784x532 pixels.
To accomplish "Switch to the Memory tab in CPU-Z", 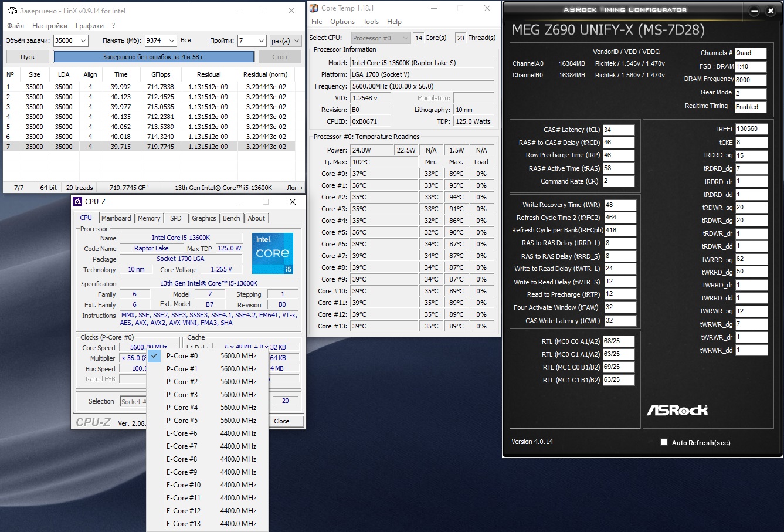I will point(149,218).
